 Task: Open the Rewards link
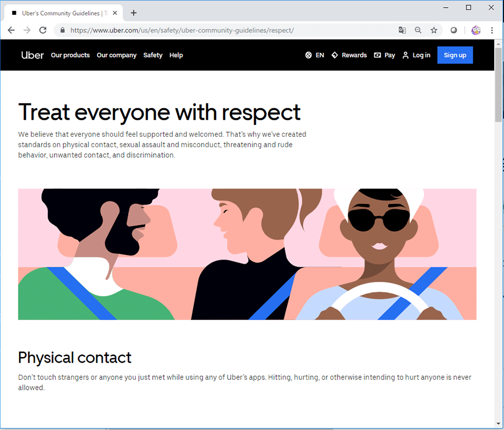[349, 55]
